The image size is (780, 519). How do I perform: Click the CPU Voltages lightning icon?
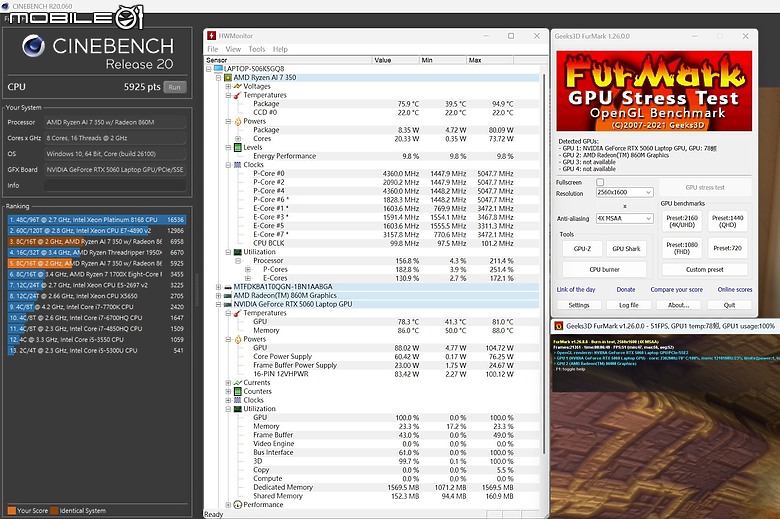coord(238,86)
